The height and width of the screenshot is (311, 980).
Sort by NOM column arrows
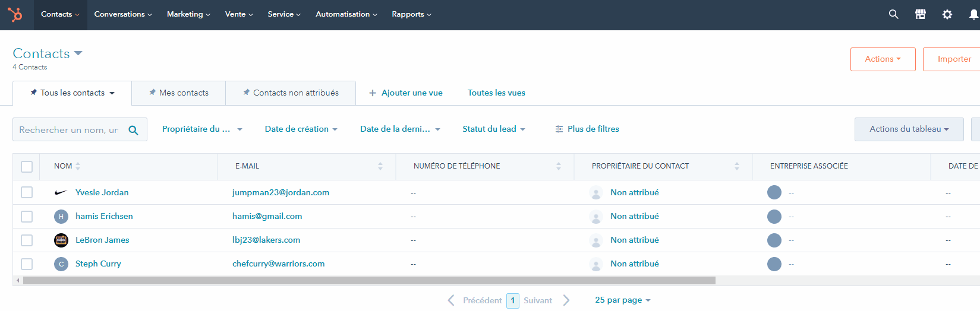click(x=78, y=166)
